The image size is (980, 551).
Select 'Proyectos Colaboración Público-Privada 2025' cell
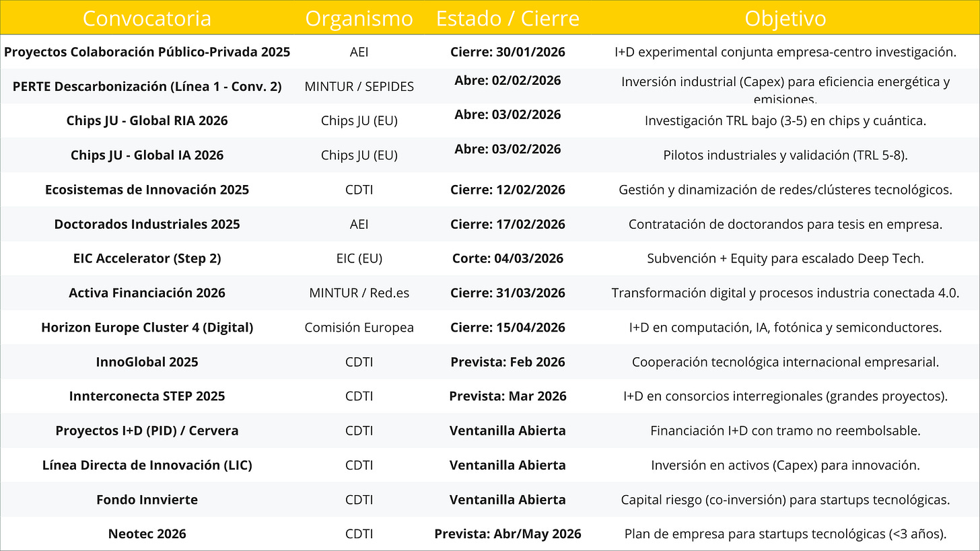tap(147, 52)
